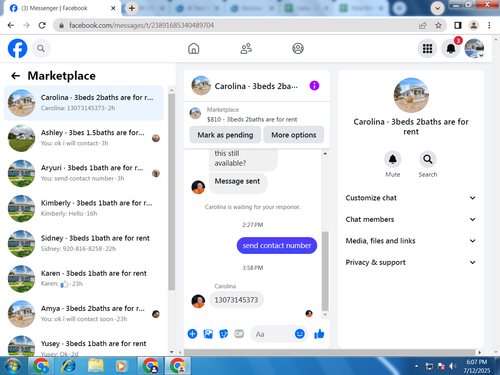This screenshot has width=500, height=375.
Task: Open the browser side panel icon
Action: [x=458, y=25]
